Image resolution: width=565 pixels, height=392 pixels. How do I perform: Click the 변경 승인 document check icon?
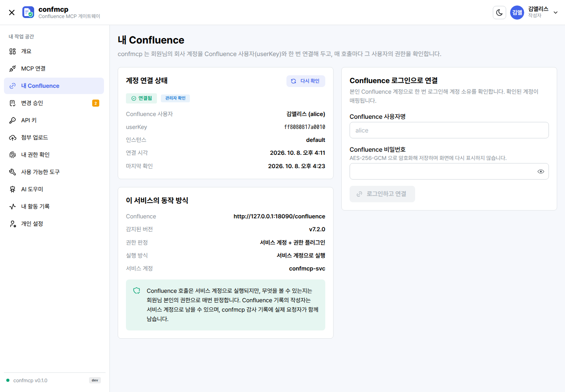[13, 103]
